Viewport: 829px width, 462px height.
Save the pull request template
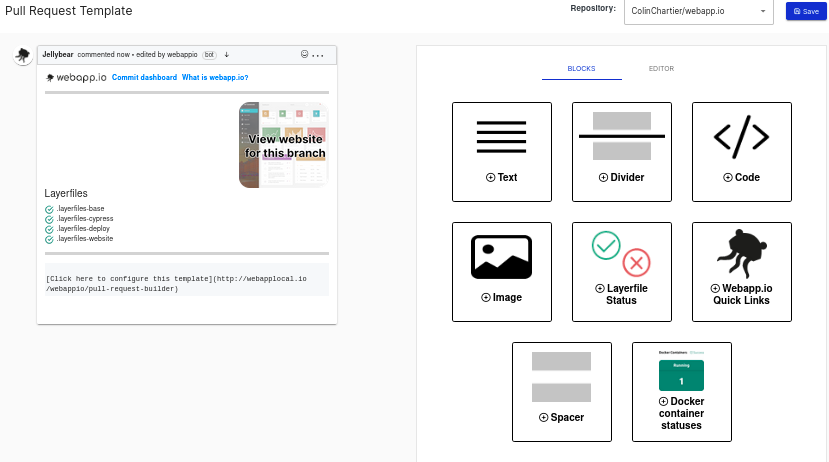[806, 11]
